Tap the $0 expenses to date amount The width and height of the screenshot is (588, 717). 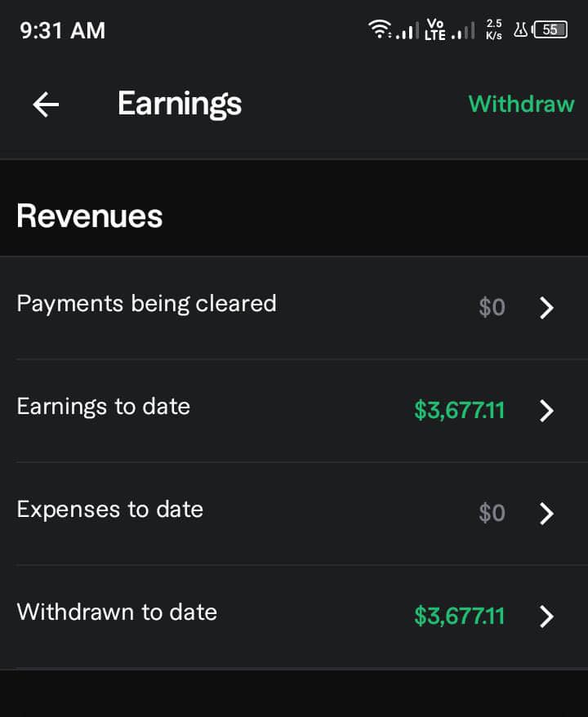[492, 514]
